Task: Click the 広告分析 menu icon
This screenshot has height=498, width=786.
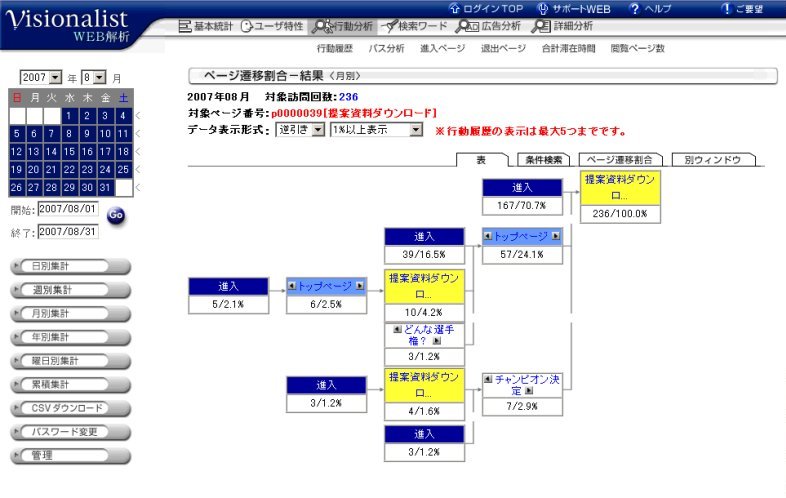Action: tap(467, 26)
